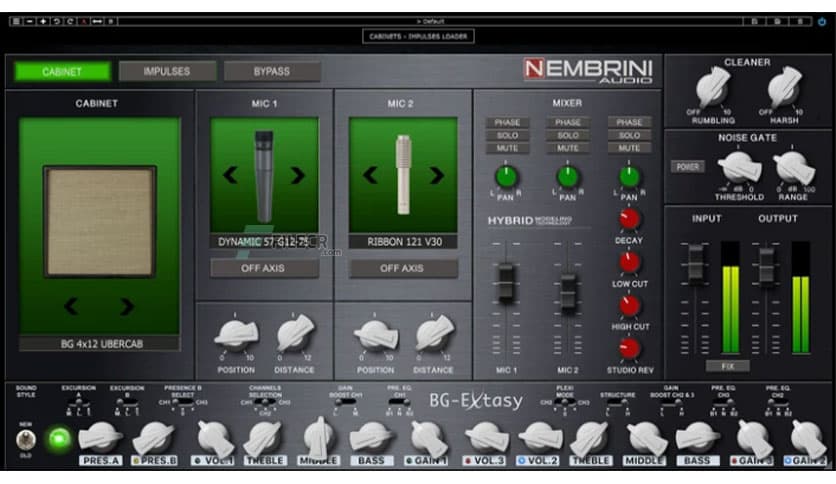Screen dimensions: 836x484
Task: Click the undo arrow icon
Action: (x=57, y=21)
